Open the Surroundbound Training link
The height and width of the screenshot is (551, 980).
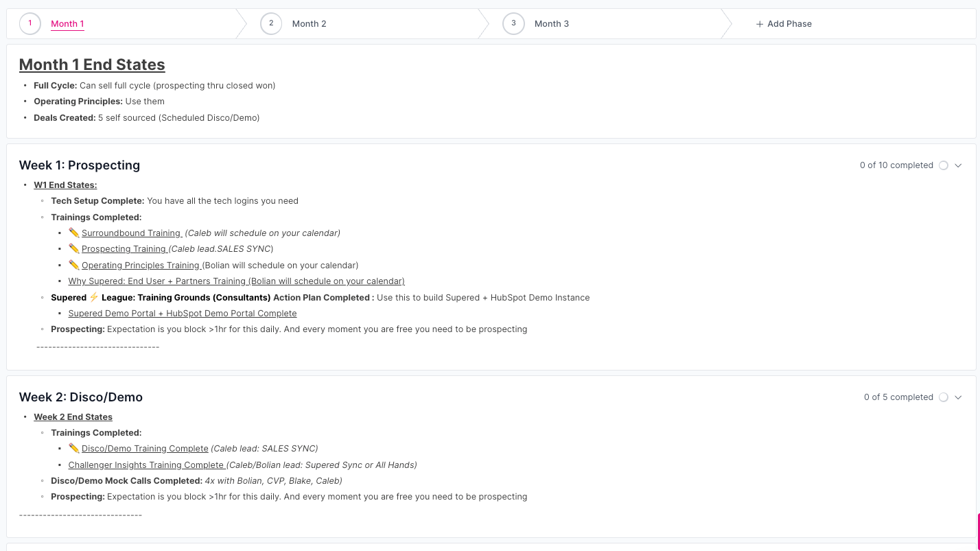(131, 233)
